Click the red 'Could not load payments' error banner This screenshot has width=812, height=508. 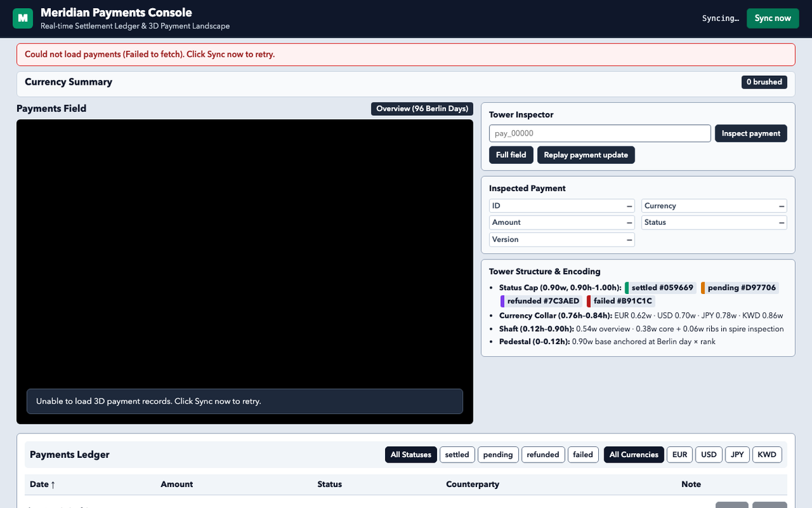point(406,54)
